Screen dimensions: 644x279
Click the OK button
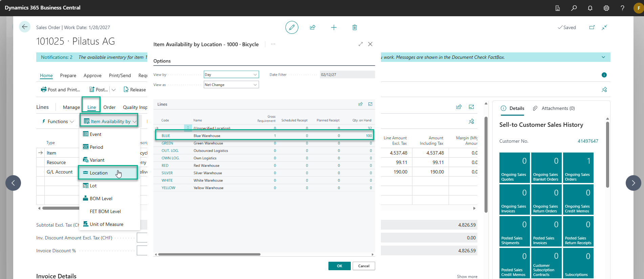339,266
